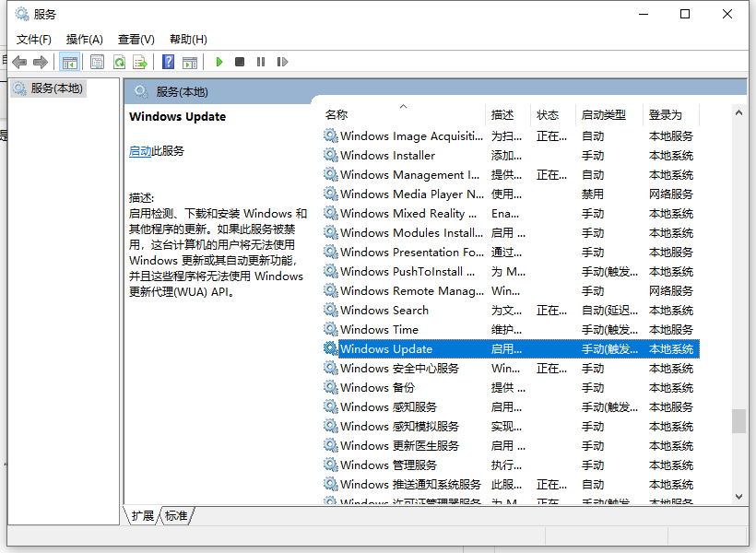Open the Properties icon on the toolbar

tap(96, 61)
